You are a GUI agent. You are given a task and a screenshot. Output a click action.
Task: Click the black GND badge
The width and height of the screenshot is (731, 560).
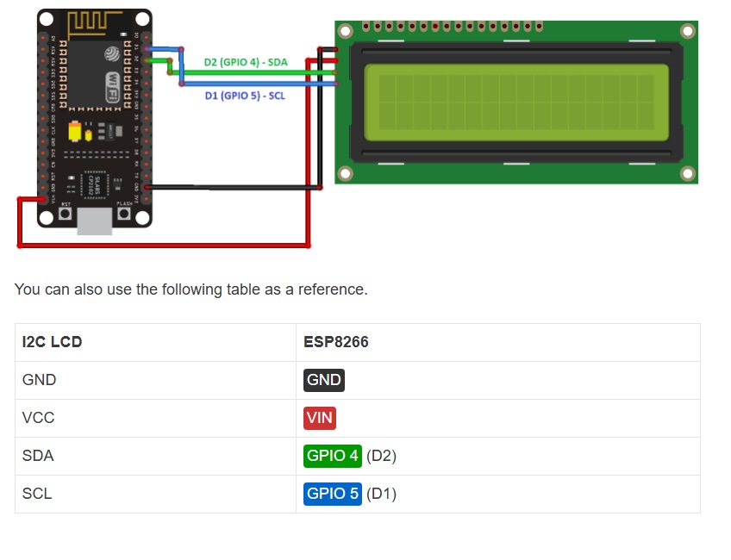click(324, 380)
